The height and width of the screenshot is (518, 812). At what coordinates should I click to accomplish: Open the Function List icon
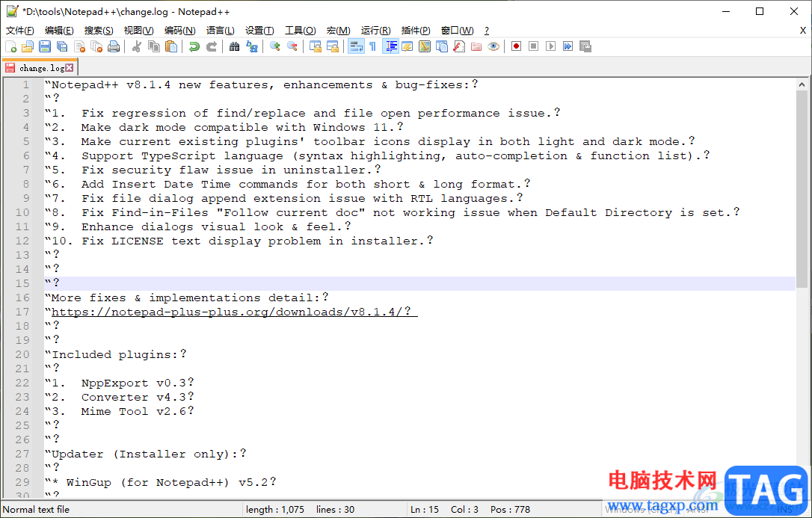pos(459,46)
